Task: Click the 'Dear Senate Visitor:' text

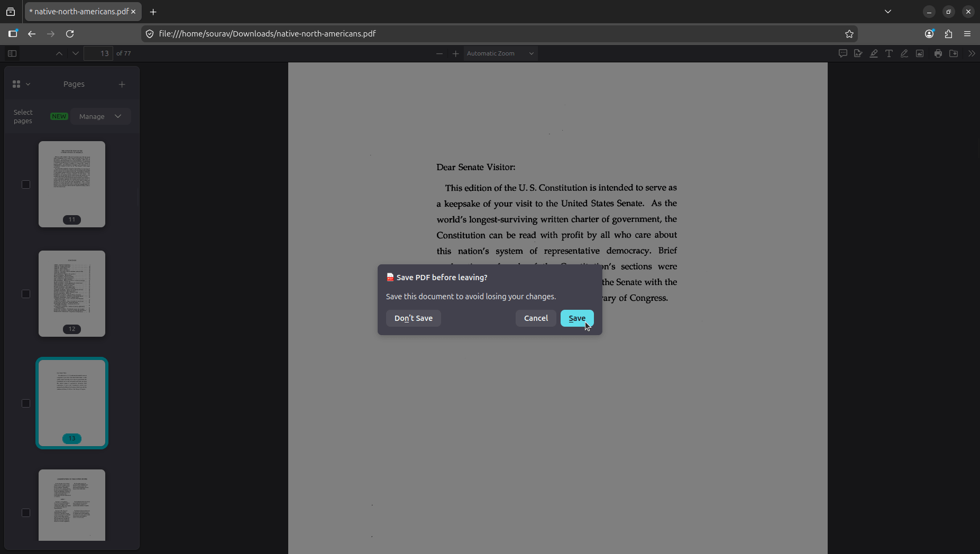Action: [475, 167]
